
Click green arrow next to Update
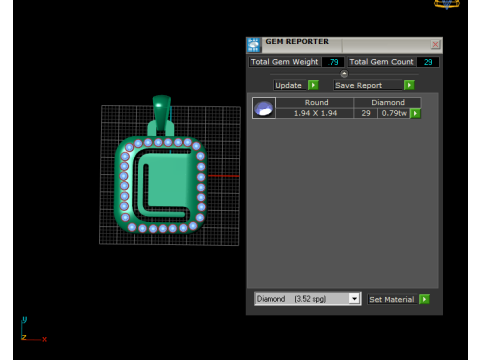(x=313, y=85)
